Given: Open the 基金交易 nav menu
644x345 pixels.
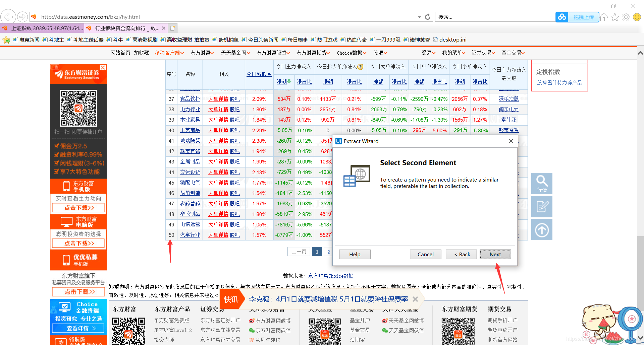Looking at the screenshot, I should coord(513,53).
